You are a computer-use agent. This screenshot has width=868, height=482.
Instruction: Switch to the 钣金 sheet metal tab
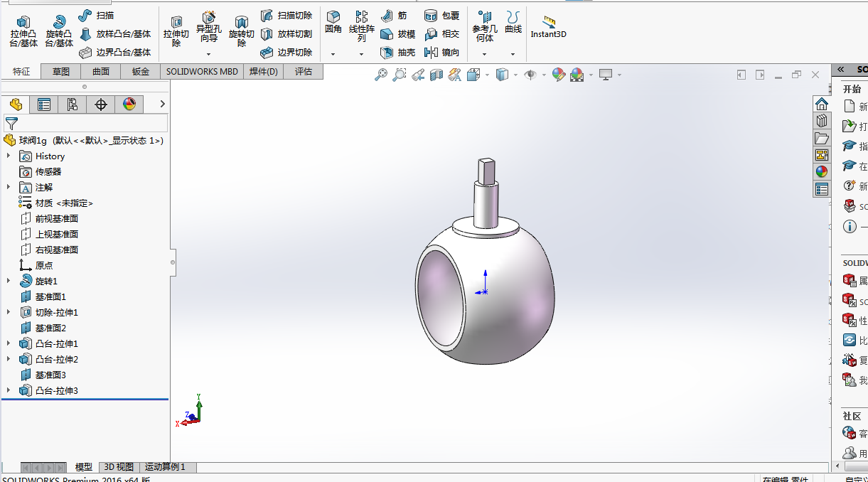click(x=141, y=71)
